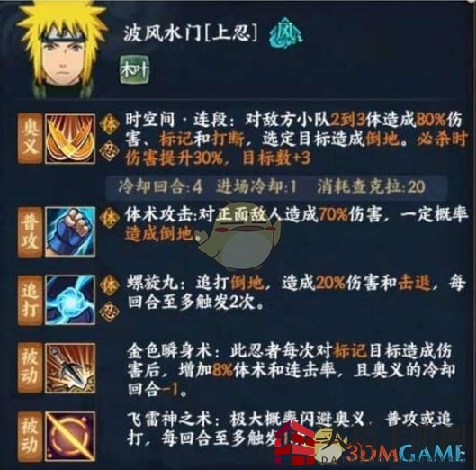The height and width of the screenshot is (470, 476).
Task: Click the 追打 category label
Action: coord(30,300)
